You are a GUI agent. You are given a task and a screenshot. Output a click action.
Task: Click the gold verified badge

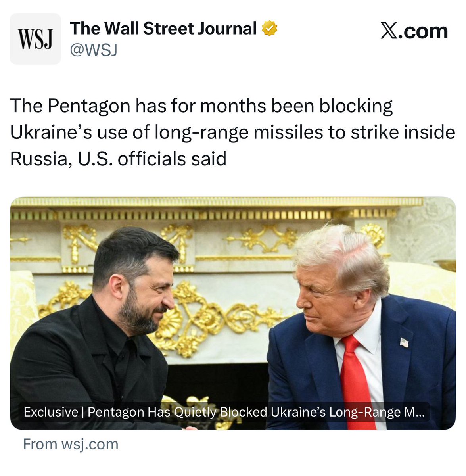tap(269, 29)
